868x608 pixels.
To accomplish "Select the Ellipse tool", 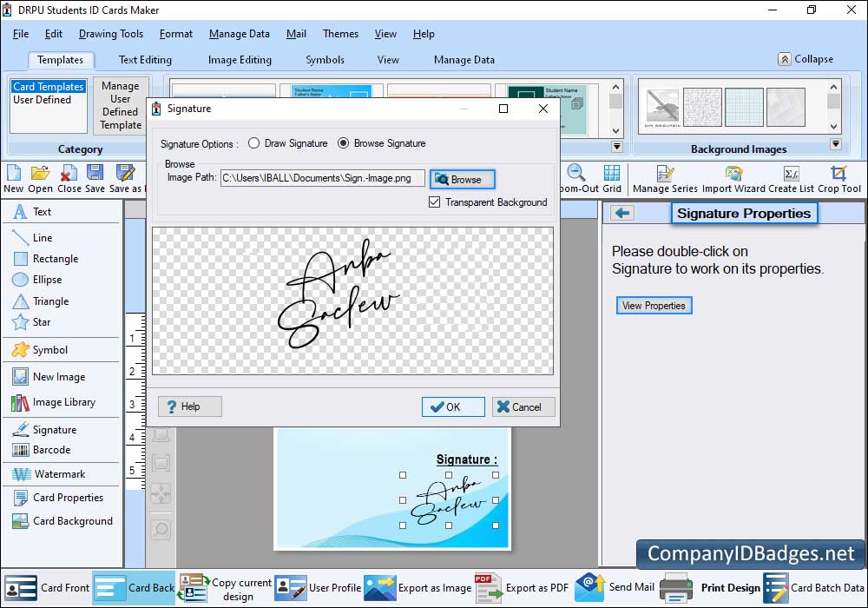I will (37, 280).
